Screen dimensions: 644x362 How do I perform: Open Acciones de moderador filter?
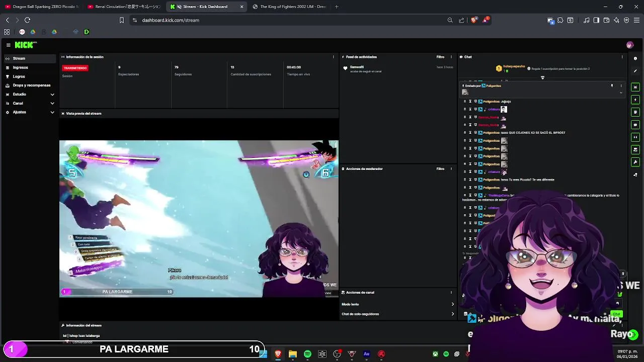click(440, 169)
